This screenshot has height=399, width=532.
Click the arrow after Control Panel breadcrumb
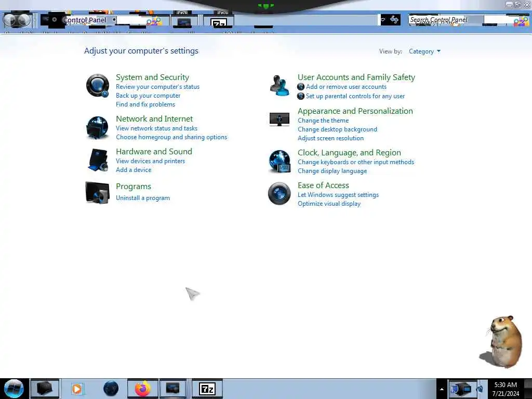[x=114, y=20]
